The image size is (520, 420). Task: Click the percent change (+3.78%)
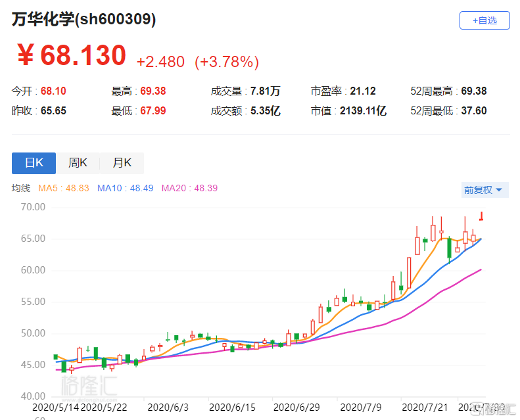pyautogui.click(x=227, y=62)
